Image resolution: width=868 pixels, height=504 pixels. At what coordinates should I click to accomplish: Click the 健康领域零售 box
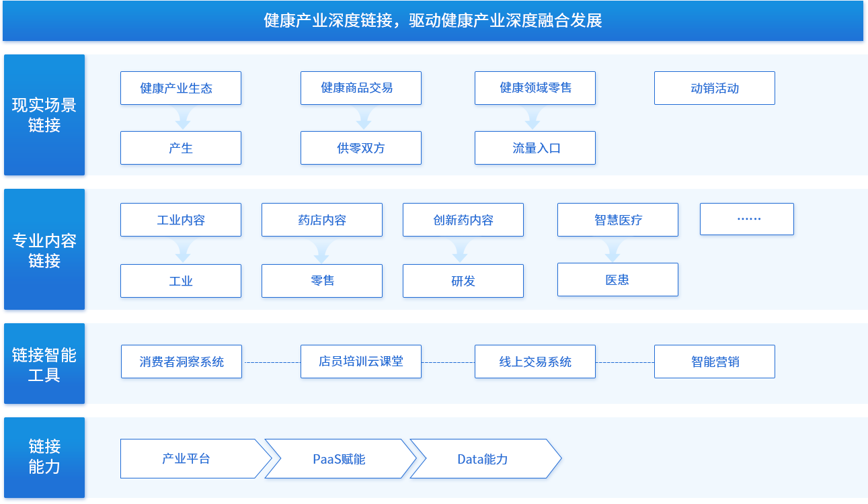coord(535,88)
